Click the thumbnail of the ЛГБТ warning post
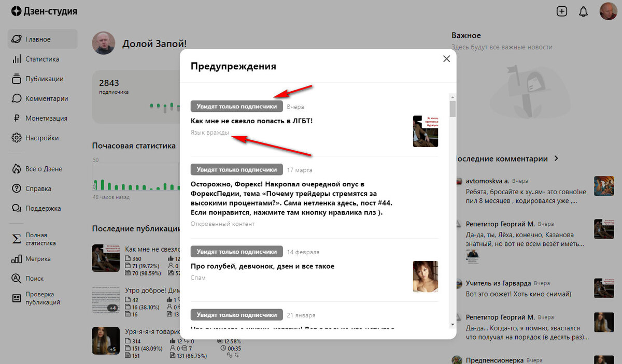The width and height of the screenshot is (622, 364). [x=426, y=131]
